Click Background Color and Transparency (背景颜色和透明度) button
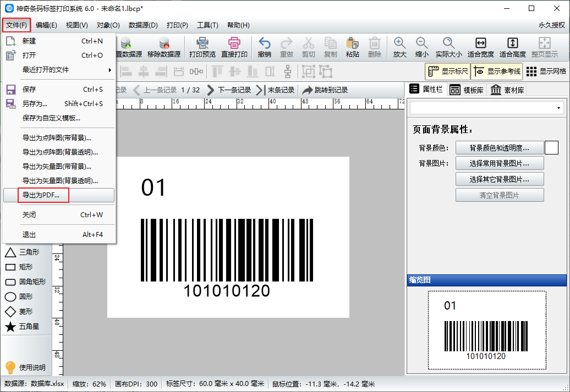570x392 pixels. pyautogui.click(x=500, y=148)
